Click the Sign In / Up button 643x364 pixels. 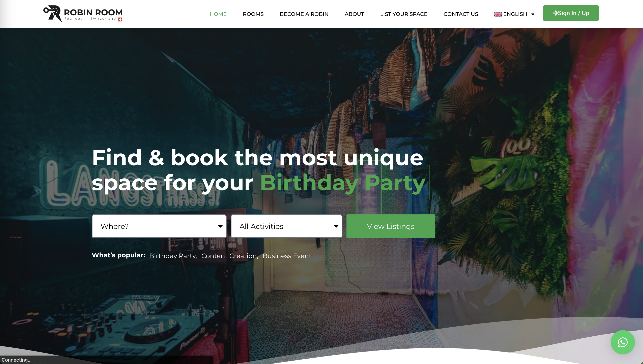571,13
